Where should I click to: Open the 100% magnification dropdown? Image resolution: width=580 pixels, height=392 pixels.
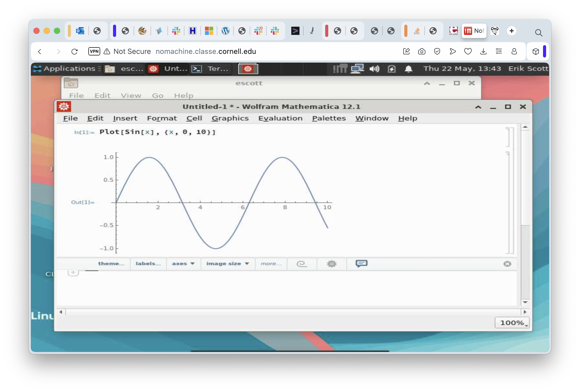click(512, 323)
